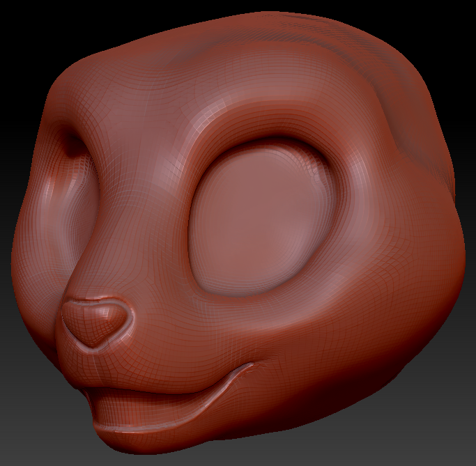Click the heart-shaped nose on the sculpt
The image size is (476, 466).
coord(95,323)
